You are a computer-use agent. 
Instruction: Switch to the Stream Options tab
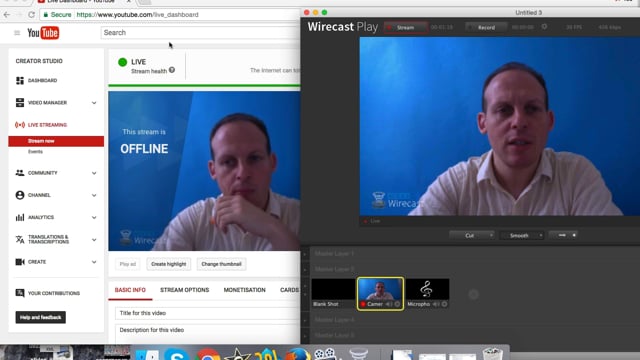pos(184,290)
